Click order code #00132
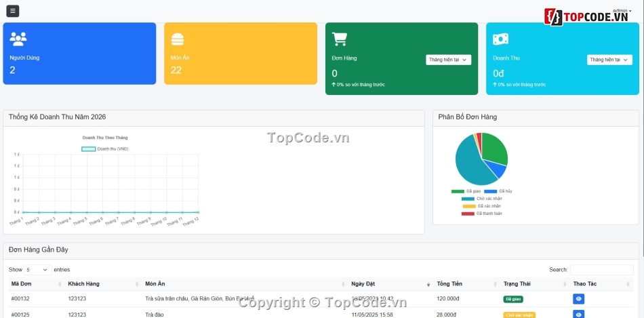The width and height of the screenshot is (644, 318). (20, 299)
